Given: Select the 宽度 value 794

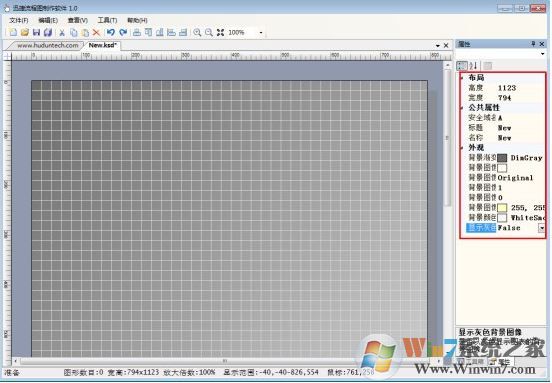Looking at the screenshot, I should pos(504,98).
